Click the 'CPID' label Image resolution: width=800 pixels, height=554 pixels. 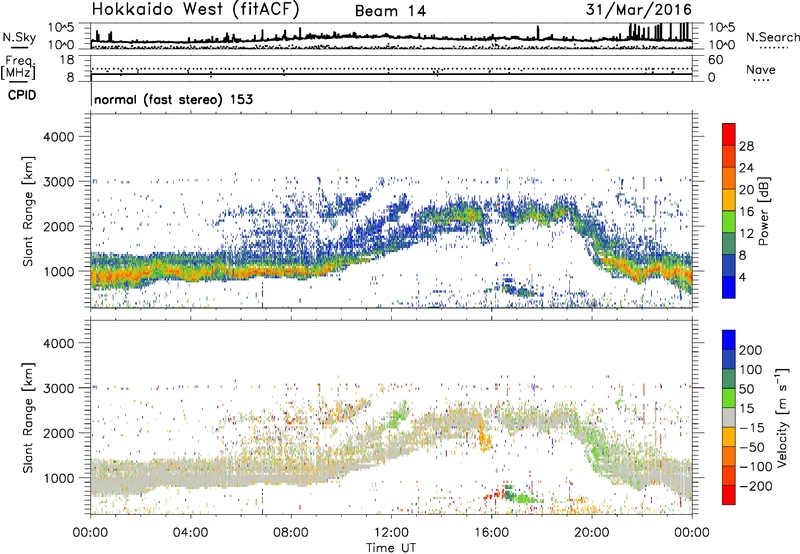(x=22, y=95)
